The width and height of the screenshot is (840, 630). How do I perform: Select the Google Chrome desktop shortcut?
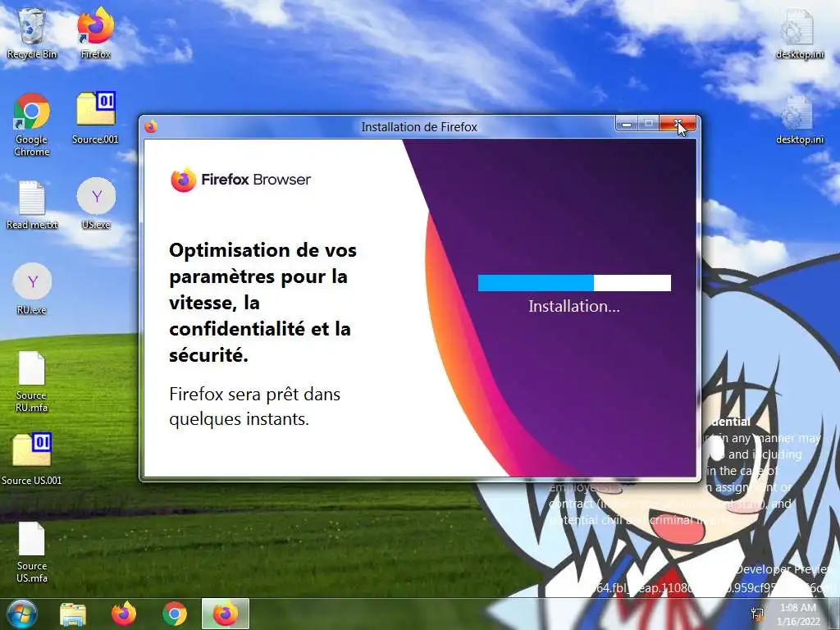(x=32, y=125)
